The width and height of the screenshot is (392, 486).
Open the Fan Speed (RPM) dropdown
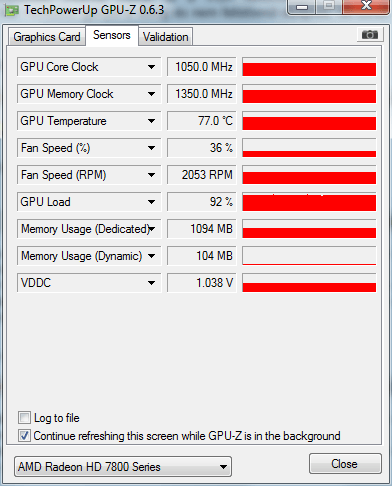pos(152,175)
